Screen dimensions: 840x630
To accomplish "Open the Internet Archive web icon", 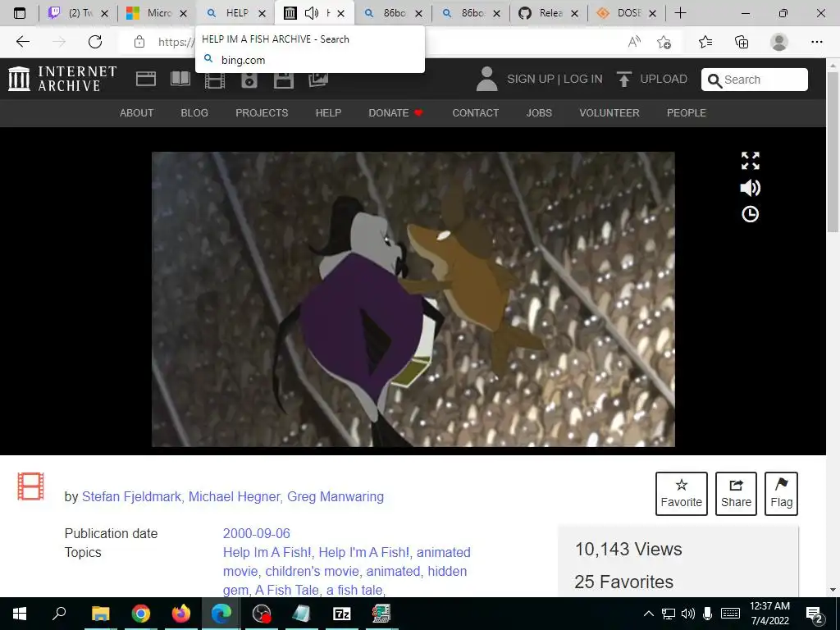I will click(x=146, y=80).
